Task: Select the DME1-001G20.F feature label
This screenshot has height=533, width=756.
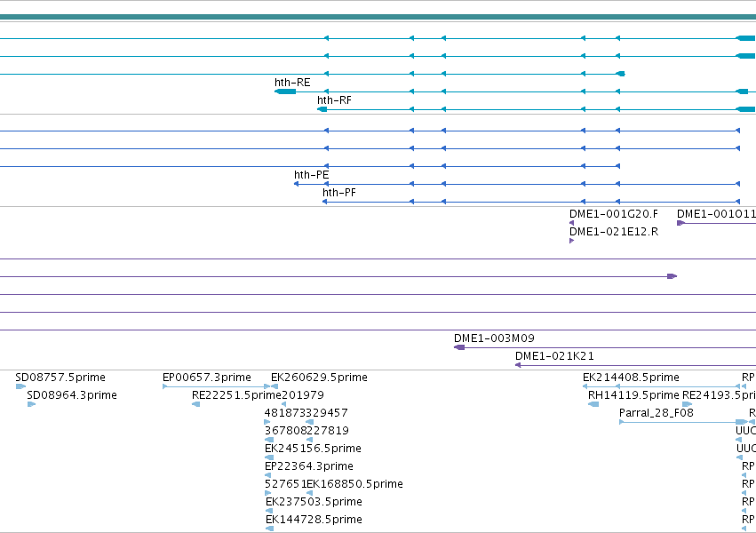Action: coord(613,214)
